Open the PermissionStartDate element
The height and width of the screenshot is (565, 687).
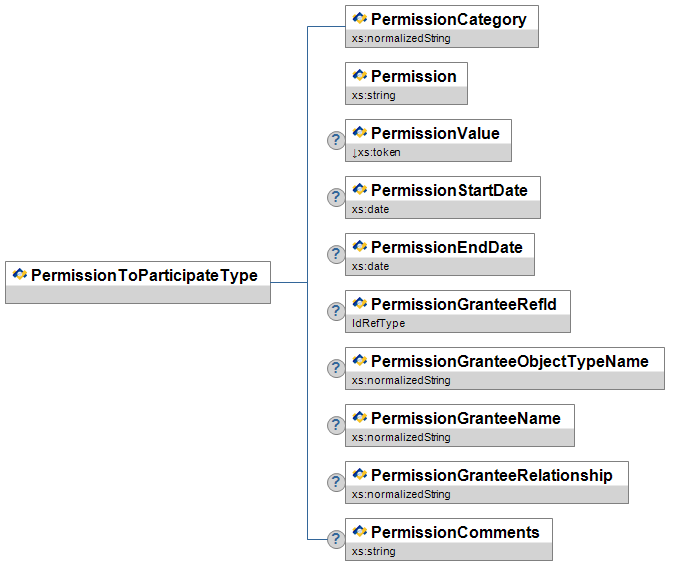(x=449, y=190)
